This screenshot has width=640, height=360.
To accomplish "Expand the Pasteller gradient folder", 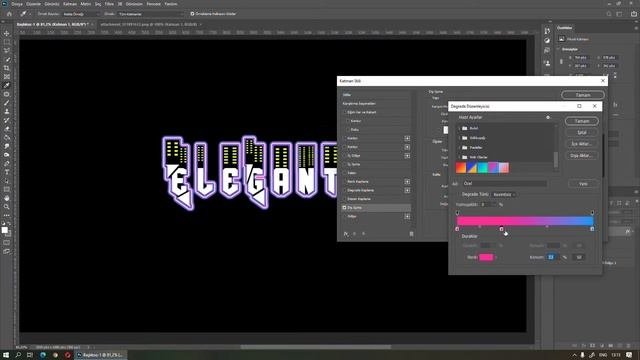I will click(x=459, y=147).
